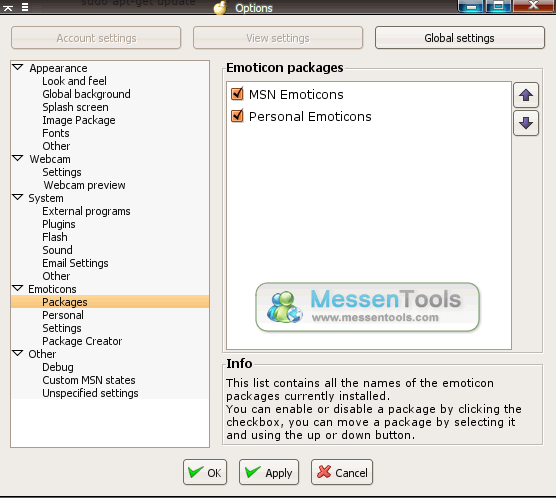Move selected package up with arrow

(x=526, y=95)
